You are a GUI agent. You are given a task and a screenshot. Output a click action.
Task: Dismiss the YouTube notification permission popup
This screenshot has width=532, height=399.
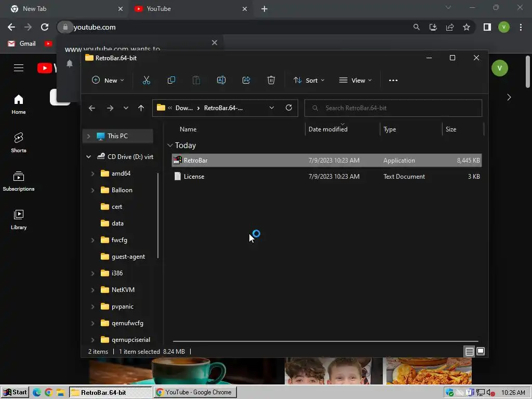215,43
